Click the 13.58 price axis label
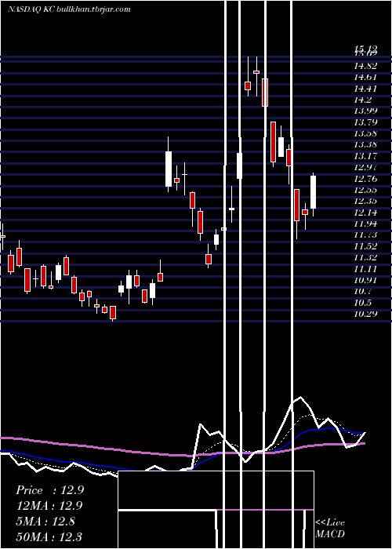392x549 pixels. [x=365, y=133]
